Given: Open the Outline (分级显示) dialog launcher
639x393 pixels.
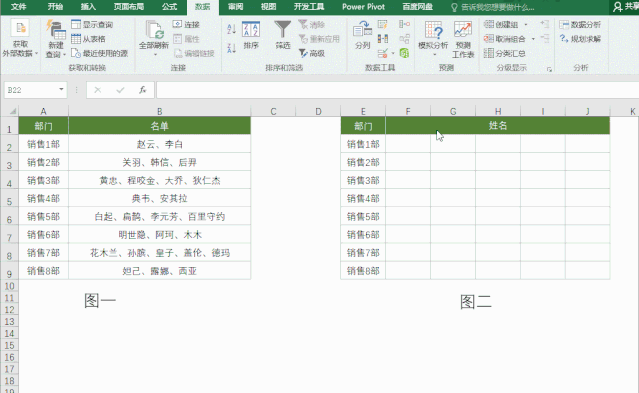Looking at the screenshot, I should point(549,70).
